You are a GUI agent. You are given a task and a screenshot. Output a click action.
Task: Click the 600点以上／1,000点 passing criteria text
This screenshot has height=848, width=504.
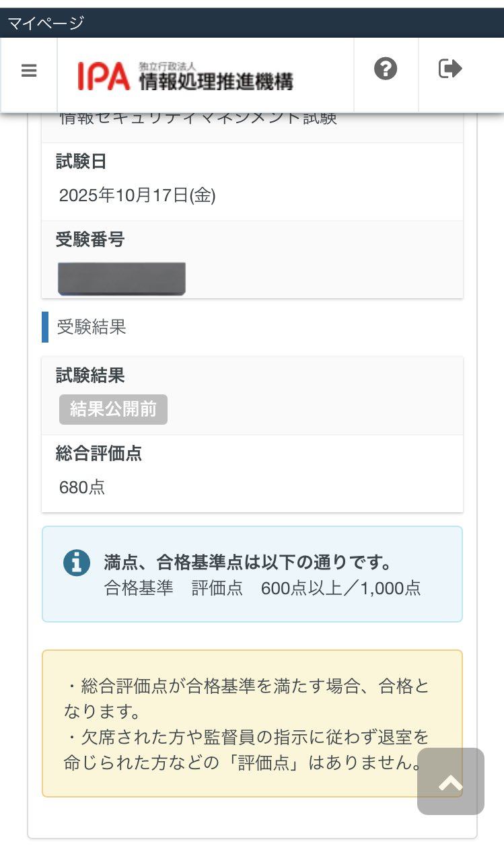coord(340,588)
